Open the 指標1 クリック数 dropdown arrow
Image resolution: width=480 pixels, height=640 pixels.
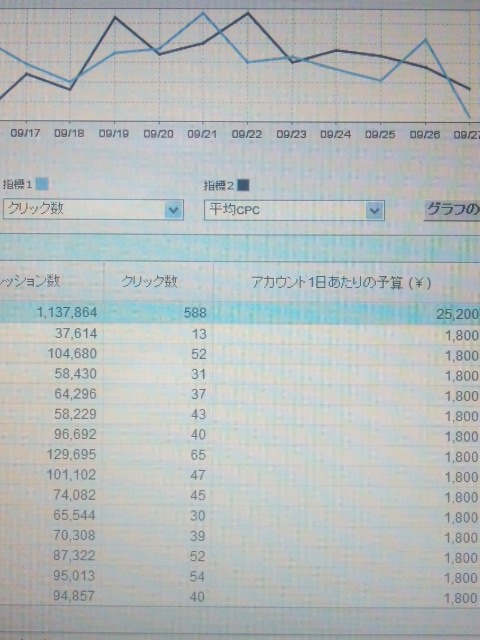[174, 210]
